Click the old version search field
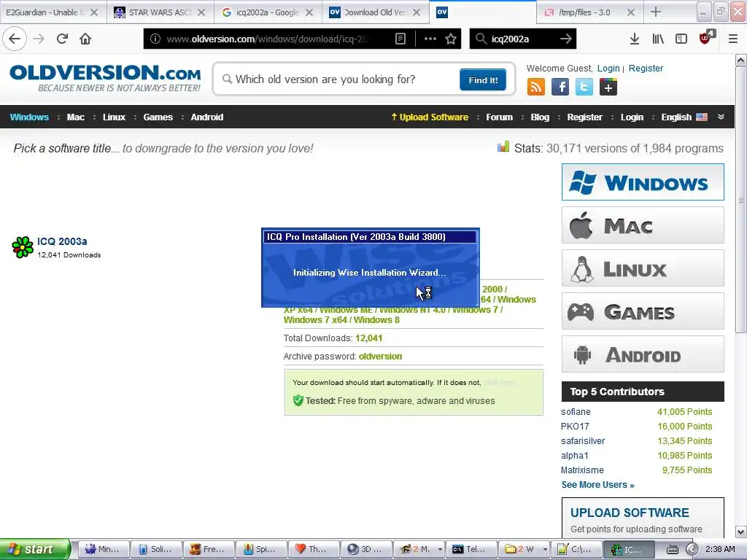Screen dimensions: 747x560 (338, 79)
